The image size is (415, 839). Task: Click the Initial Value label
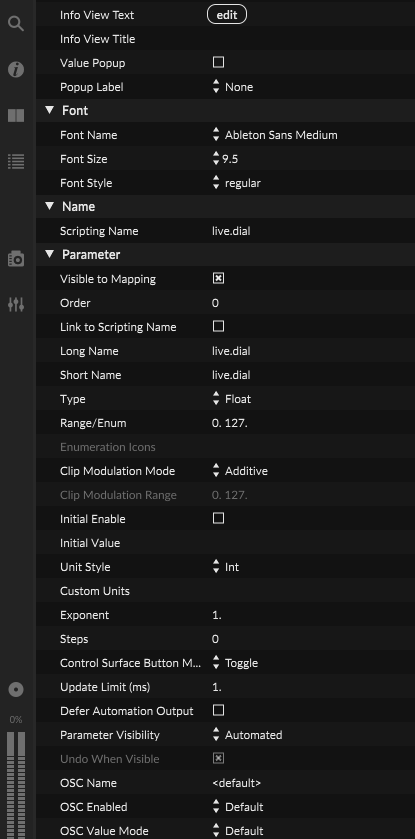(x=90, y=543)
